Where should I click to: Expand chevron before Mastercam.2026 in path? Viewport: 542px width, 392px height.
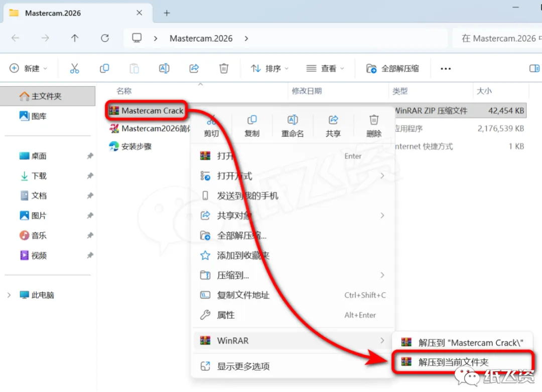(x=156, y=38)
